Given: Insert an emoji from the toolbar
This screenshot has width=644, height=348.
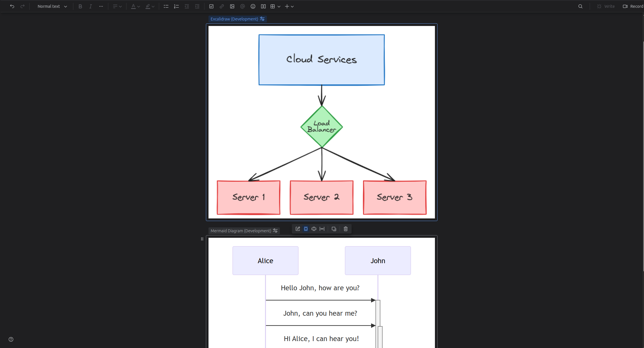Looking at the screenshot, I should (x=253, y=6).
